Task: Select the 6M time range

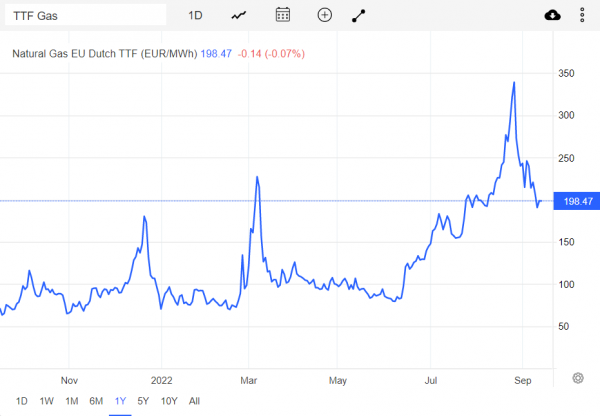Action: pos(96,401)
